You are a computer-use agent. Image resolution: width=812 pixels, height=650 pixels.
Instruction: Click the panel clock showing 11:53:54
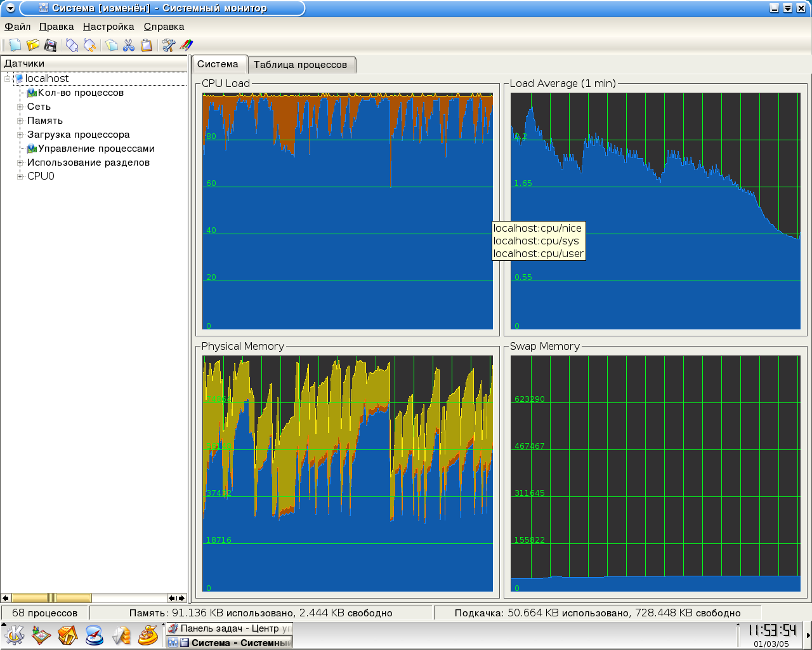[x=772, y=630]
